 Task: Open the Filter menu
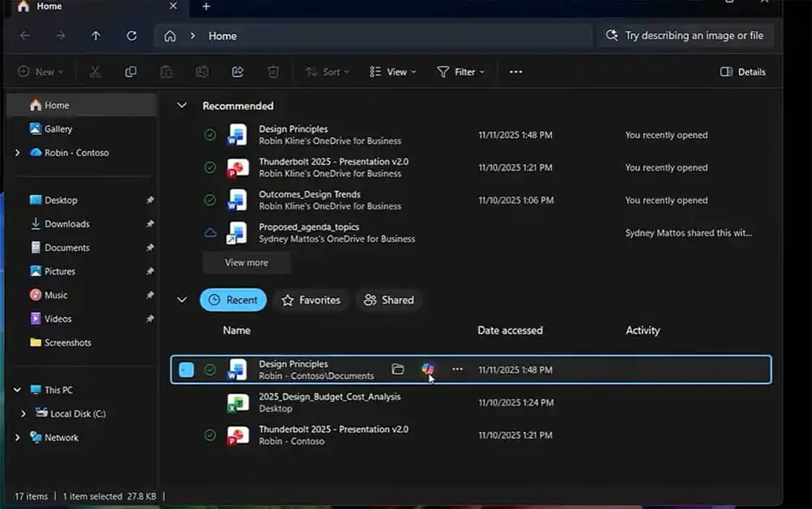pyautogui.click(x=460, y=72)
